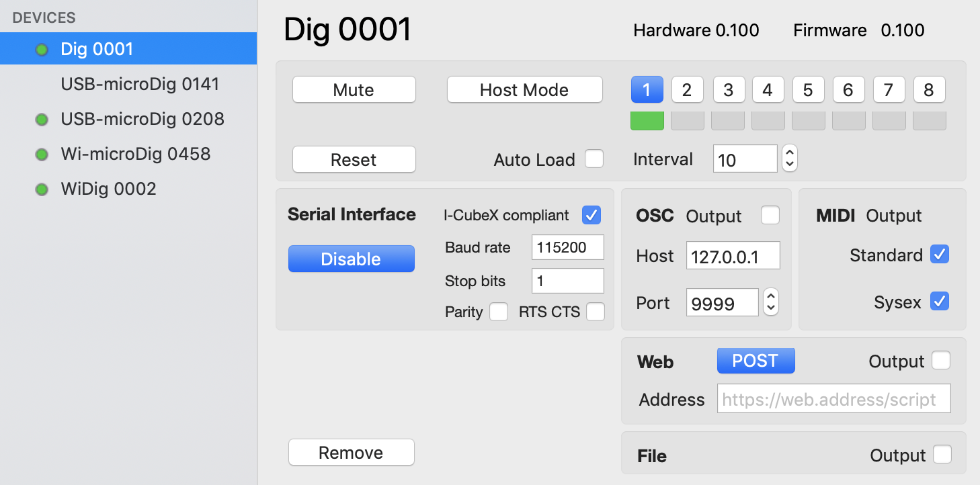980x485 pixels.
Task: Click the Web Address input field
Action: (x=834, y=398)
